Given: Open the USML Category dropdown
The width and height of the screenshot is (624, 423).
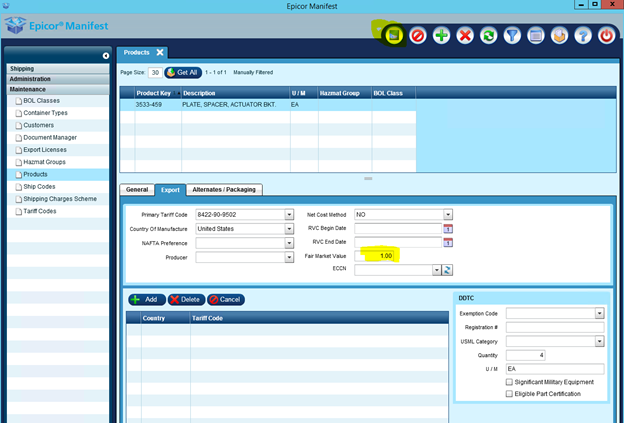Looking at the screenshot, I should click(x=599, y=341).
